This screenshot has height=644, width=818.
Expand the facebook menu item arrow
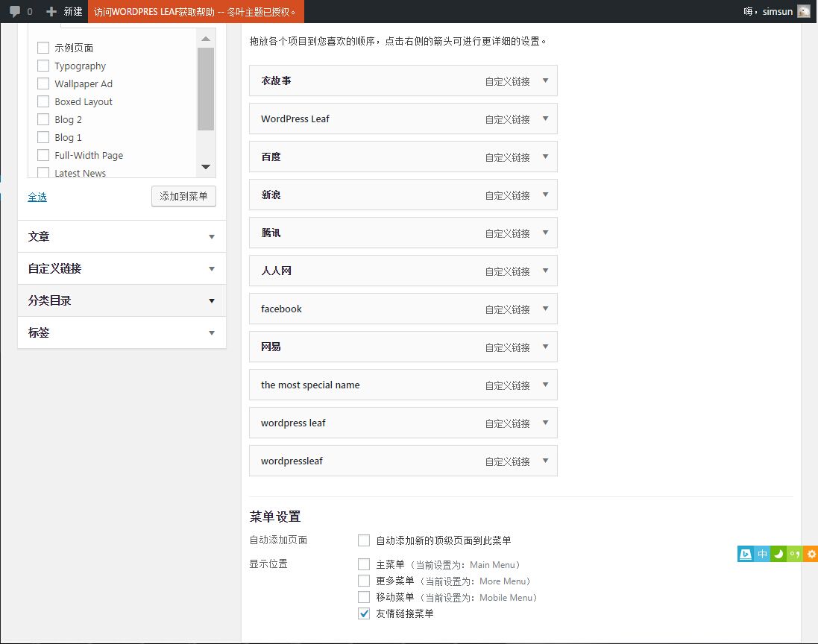(545, 309)
